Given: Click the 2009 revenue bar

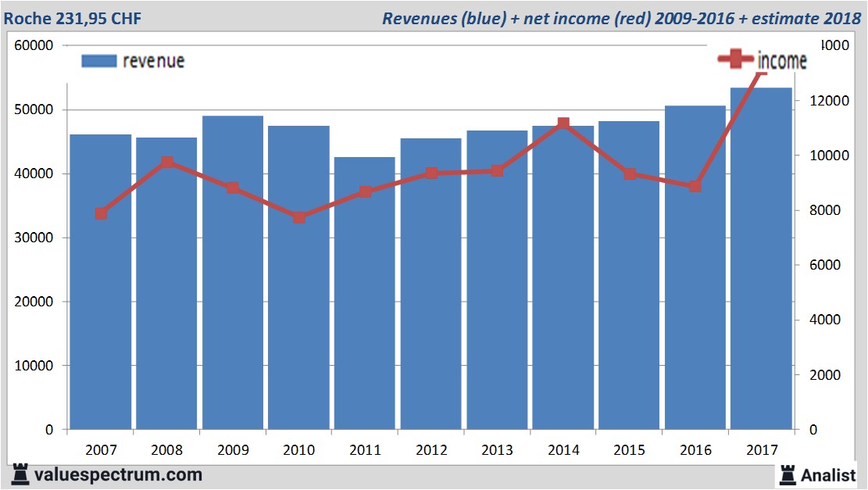Looking at the screenshot, I should tap(233, 274).
